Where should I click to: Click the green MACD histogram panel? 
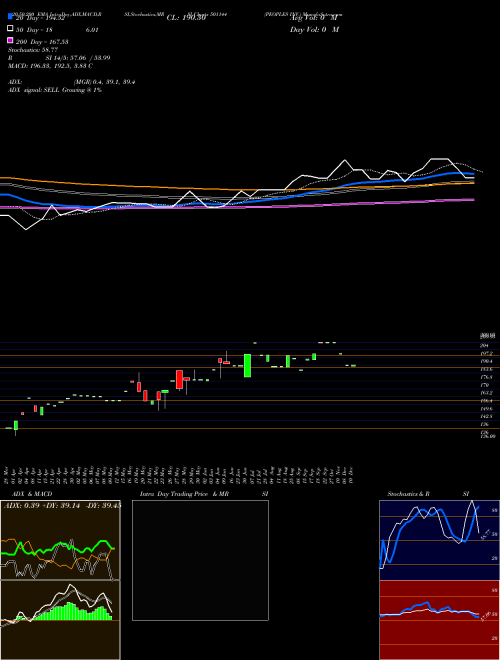coord(60,620)
